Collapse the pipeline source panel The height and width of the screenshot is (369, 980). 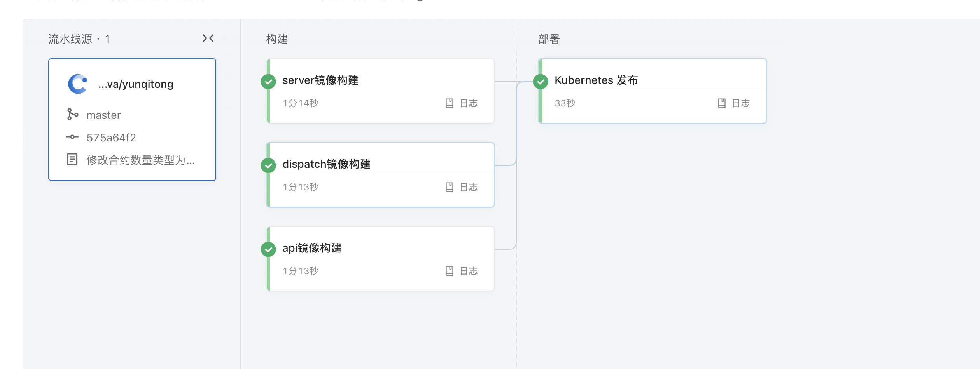coord(208,38)
